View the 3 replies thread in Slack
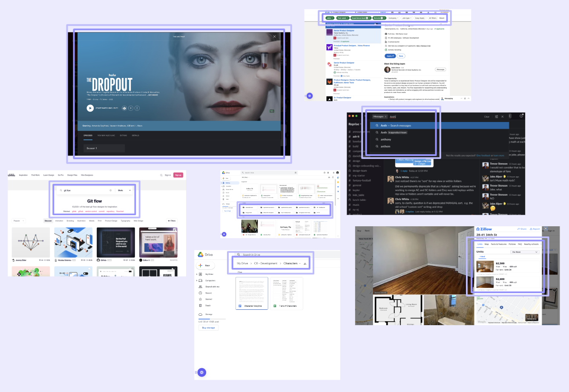 (410, 211)
